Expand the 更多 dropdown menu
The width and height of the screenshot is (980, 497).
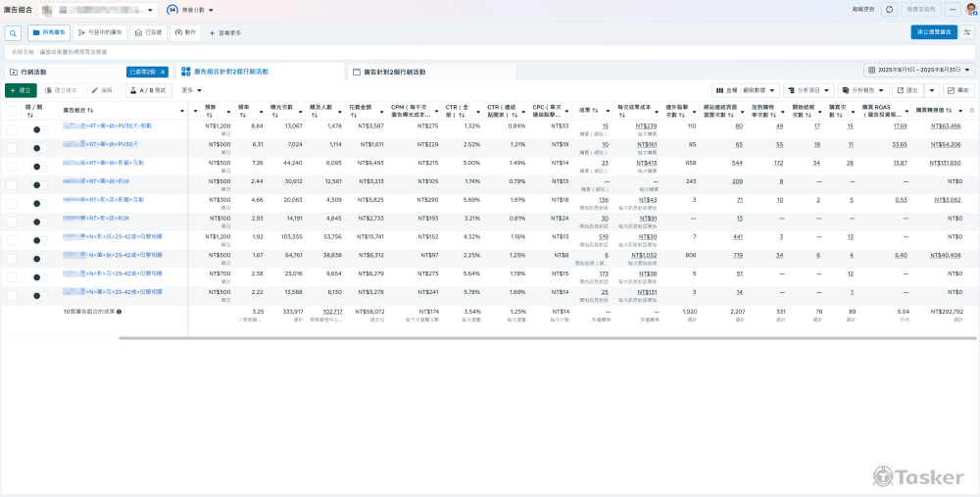click(x=192, y=90)
